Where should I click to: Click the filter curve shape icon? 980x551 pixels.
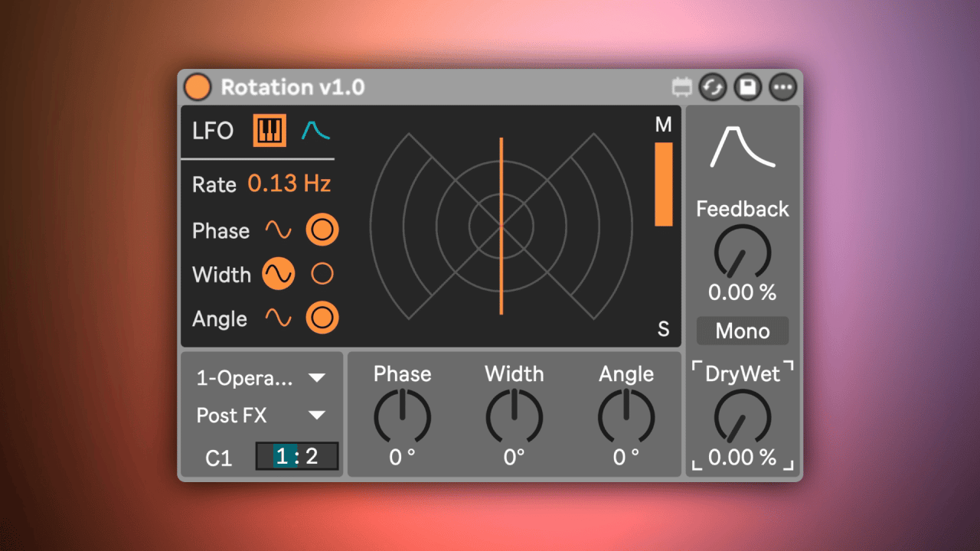pyautogui.click(x=742, y=147)
